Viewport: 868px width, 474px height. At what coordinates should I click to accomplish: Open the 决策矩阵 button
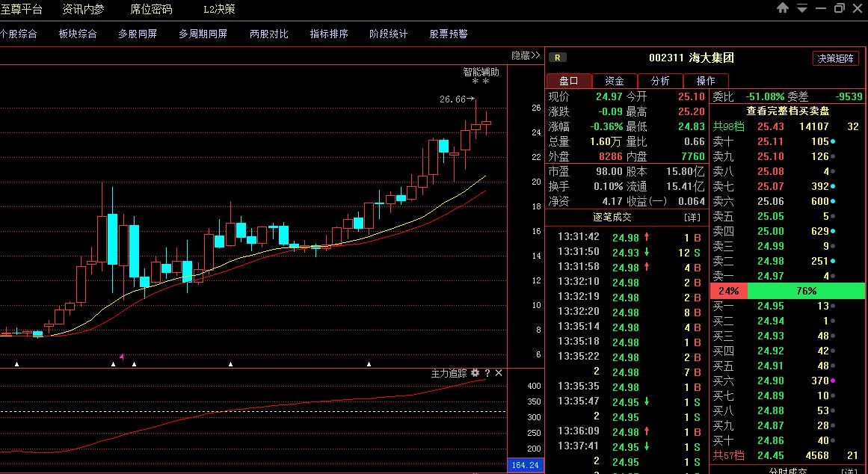pyautogui.click(x=835, y=58)
